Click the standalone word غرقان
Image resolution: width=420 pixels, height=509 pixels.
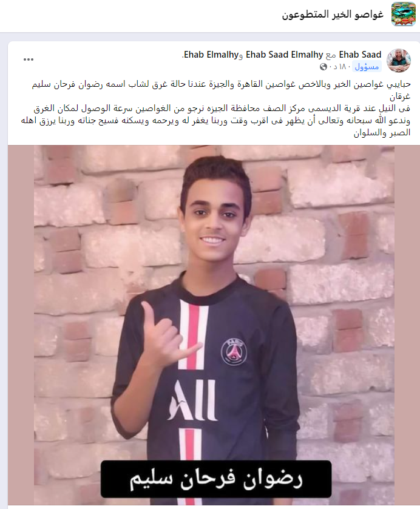[400, 96]
